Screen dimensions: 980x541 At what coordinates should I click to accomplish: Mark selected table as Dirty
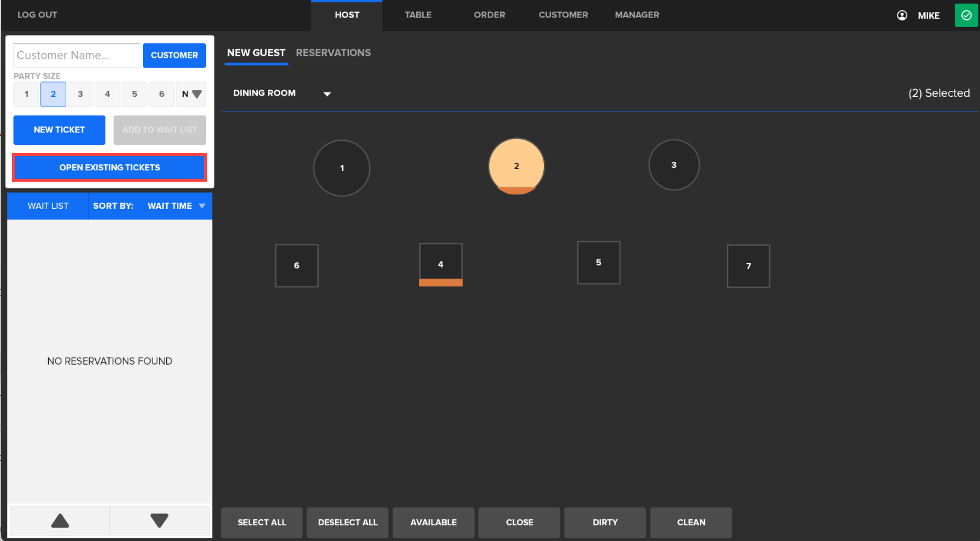(605, 522)
